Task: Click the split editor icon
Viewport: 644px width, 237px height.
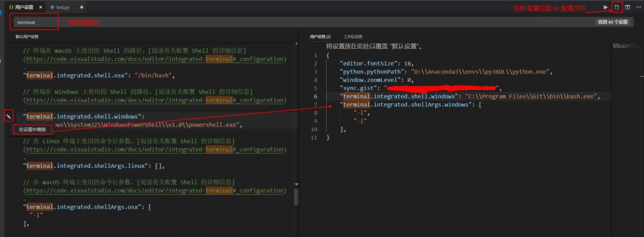Action: pos(628,7)
